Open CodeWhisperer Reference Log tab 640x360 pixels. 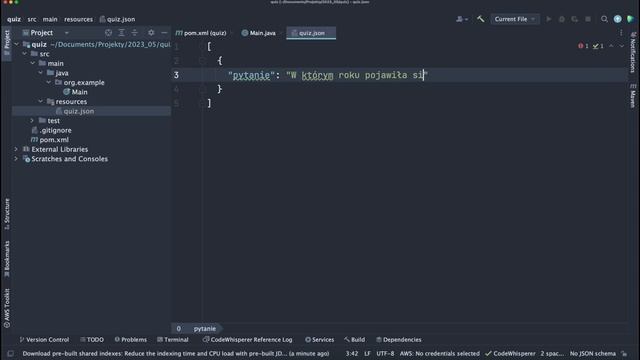coord(247,340)
